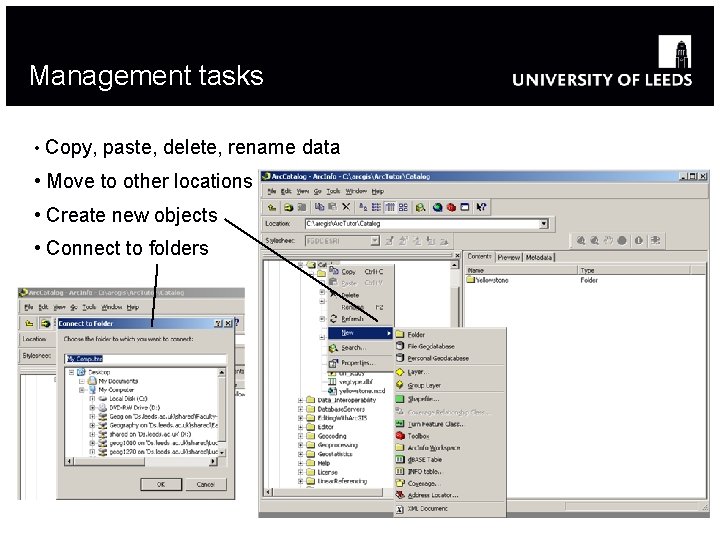This screenshot has height=540, width=720.
Task: Close the catalog tree panel with its X
Action: tap(457, 255)
